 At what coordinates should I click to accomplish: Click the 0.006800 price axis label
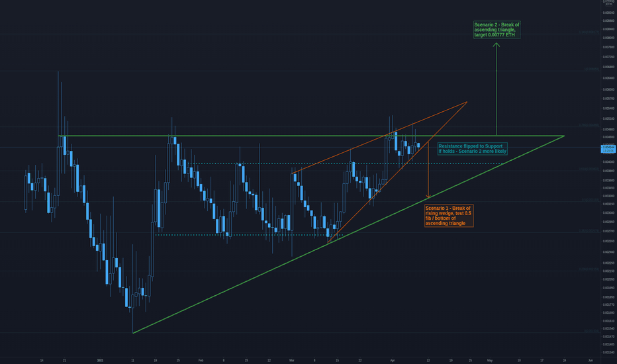tap(608, 67)
